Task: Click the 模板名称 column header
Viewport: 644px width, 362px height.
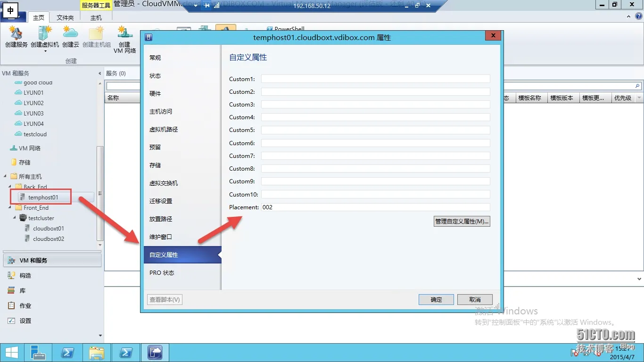Action: pos(532,98)
